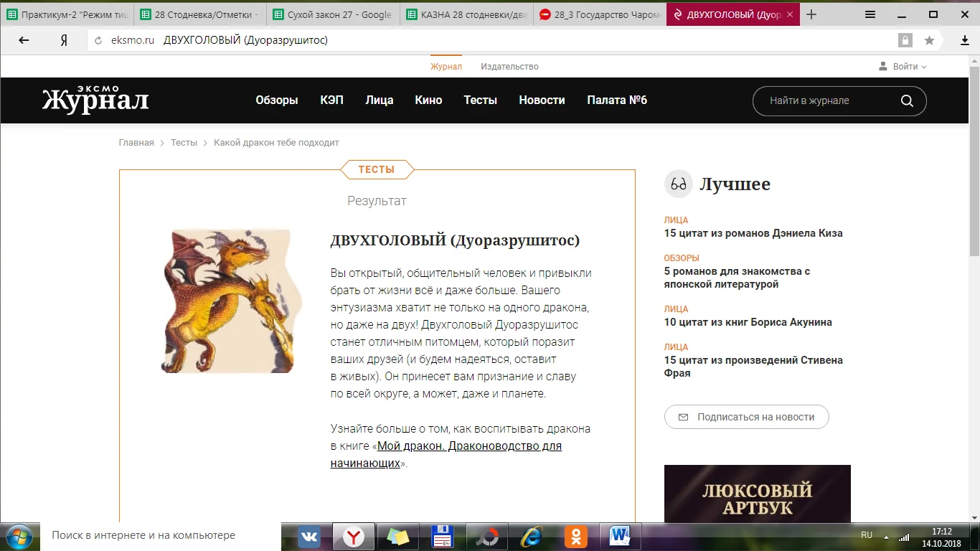Switch to the 28_3 Государство tab
This screenshot has height=551, width=980.
599,14
